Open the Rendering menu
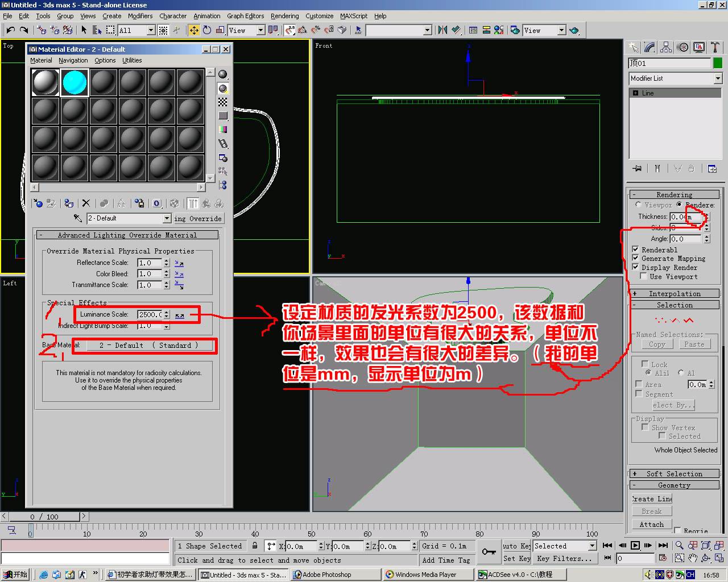 coord(284,16)
